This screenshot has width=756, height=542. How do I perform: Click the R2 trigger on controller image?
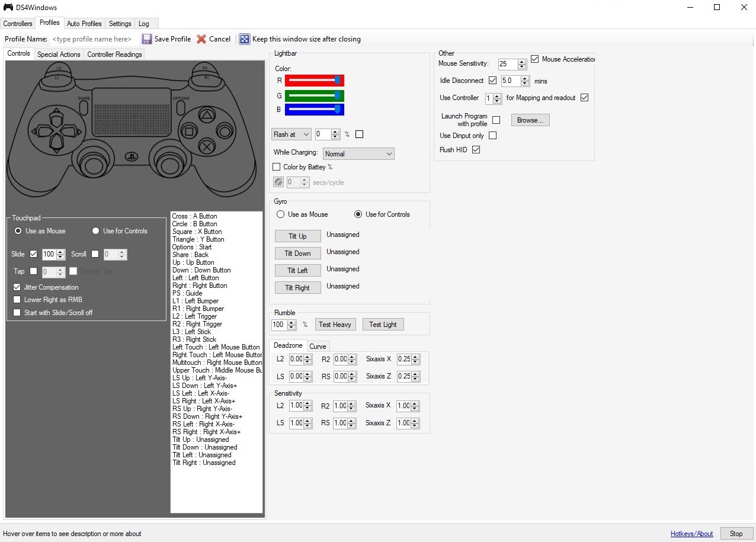point(205,68)
